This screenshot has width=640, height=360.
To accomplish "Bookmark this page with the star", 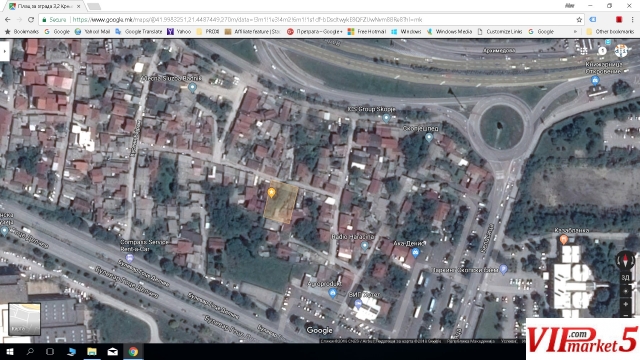I will pos(579,20).
